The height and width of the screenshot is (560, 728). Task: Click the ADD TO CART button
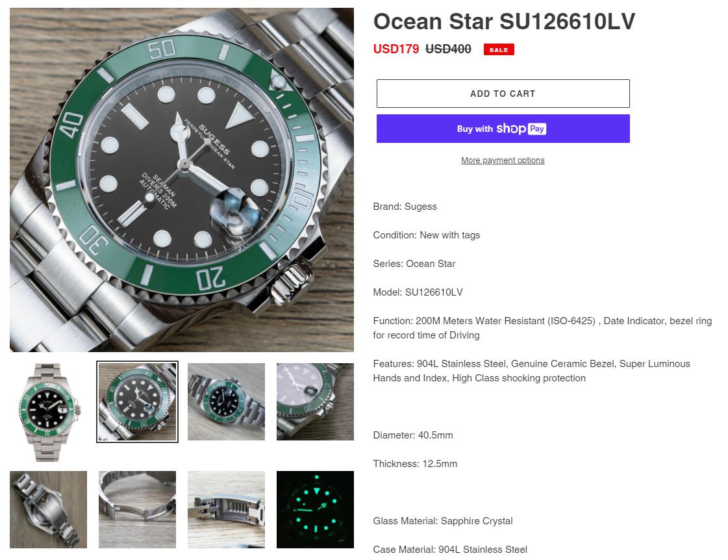503,94
